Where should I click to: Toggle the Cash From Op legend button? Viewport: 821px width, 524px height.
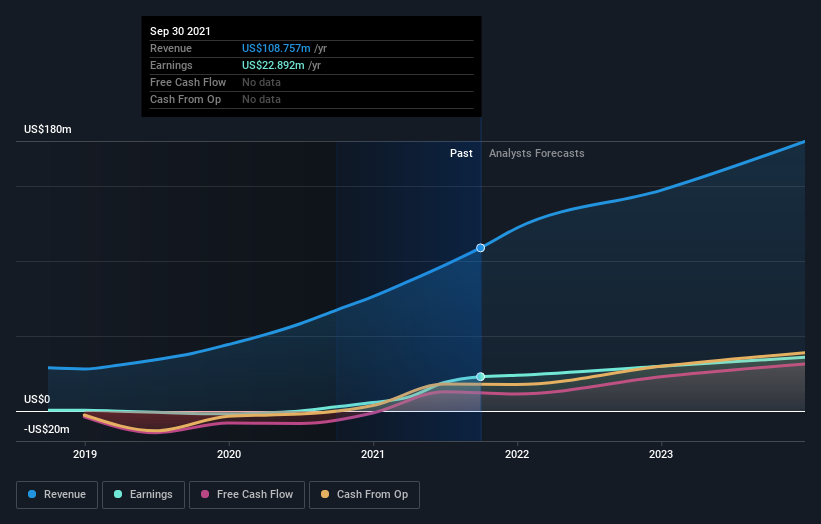tap(364, 495)
